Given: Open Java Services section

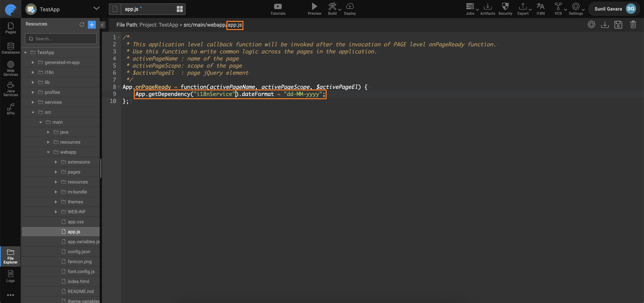Looking at the screenshot, I should point(11,89).
